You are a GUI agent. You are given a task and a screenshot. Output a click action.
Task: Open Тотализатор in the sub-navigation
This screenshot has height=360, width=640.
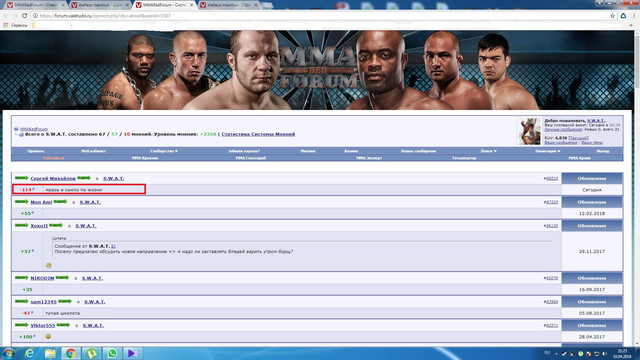(464, 158)
